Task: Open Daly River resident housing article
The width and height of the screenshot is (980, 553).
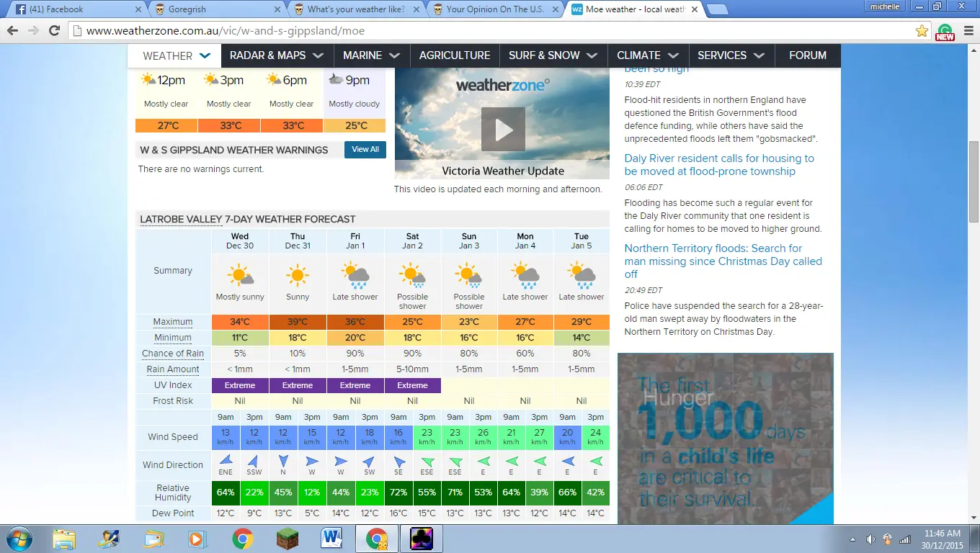Action: coord(719,165)
